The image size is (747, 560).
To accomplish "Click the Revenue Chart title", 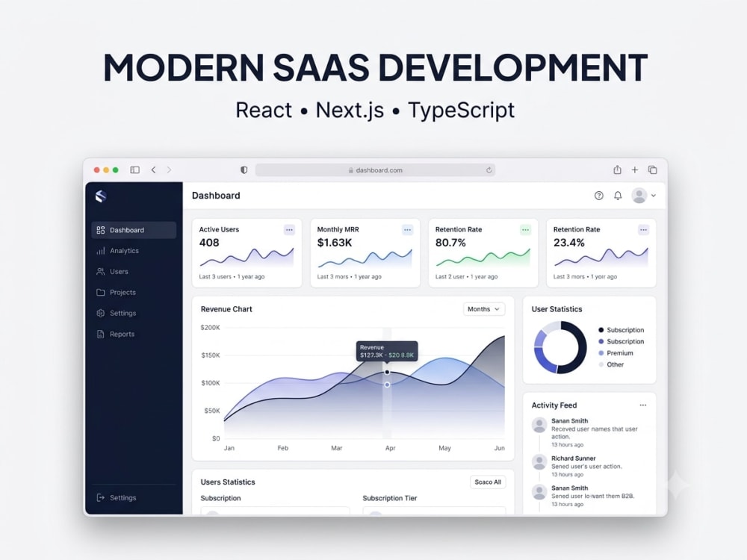I will pos(226,309).
